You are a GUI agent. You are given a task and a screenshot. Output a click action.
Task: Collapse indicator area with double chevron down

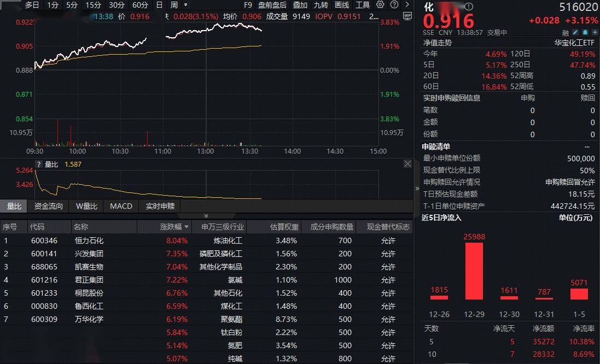pyautogui.click(x=206, y=216)
